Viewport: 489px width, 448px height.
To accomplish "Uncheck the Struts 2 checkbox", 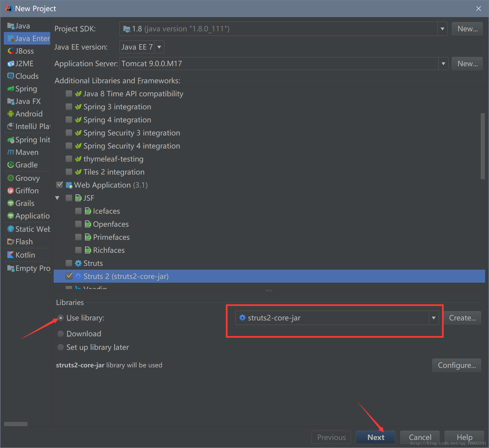I will click(69, 276).
